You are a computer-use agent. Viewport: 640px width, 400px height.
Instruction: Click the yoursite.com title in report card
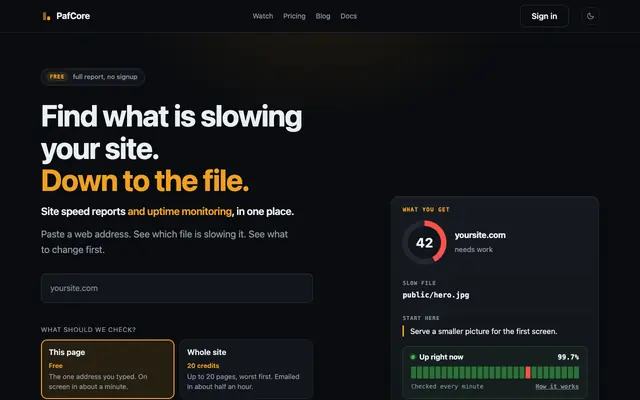(x=480, y=235)
